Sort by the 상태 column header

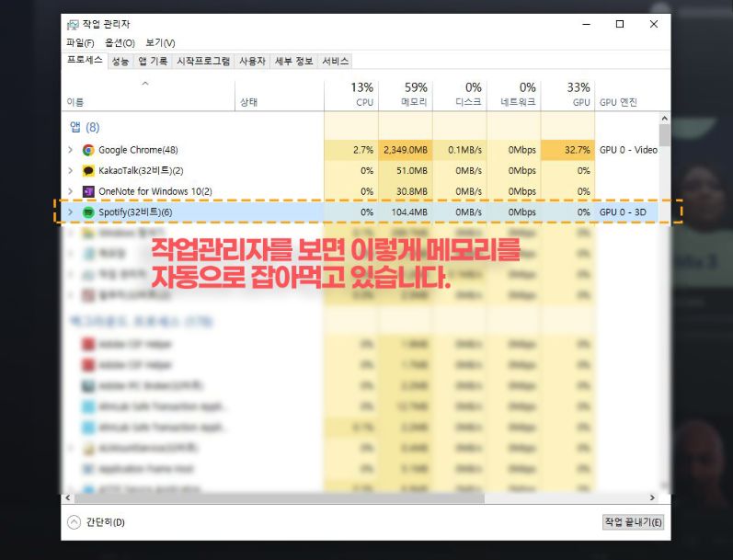point(279,96)
